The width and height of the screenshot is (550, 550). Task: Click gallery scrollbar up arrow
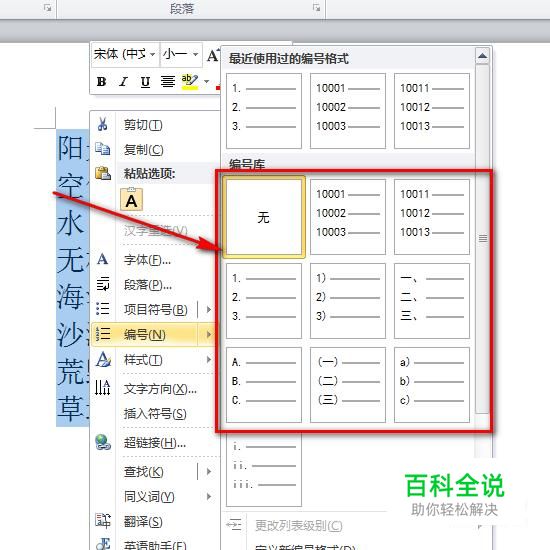tap(483, 56)
